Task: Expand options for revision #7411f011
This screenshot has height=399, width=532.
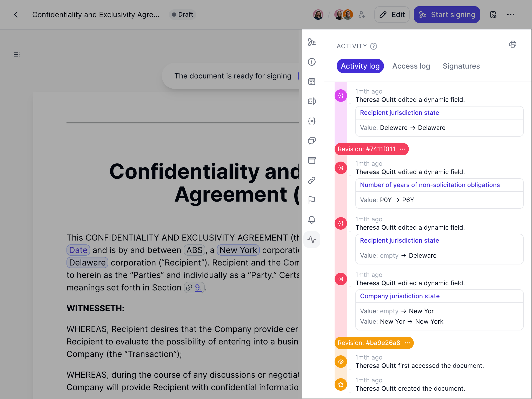Action: tap(402, 149)
